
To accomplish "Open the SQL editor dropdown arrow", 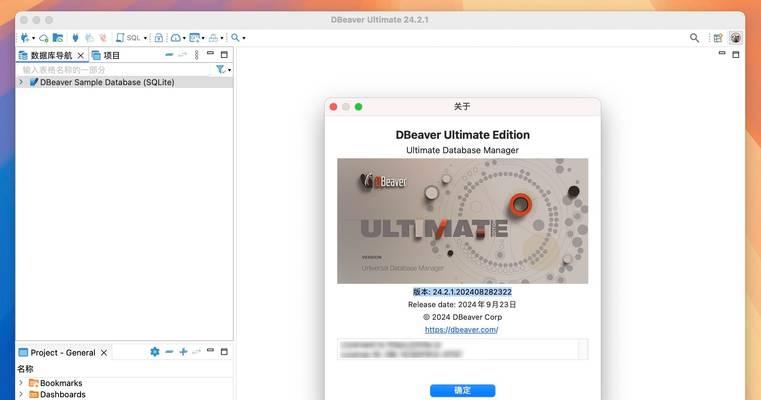I will pyautogui.click(x=145, y=38).
